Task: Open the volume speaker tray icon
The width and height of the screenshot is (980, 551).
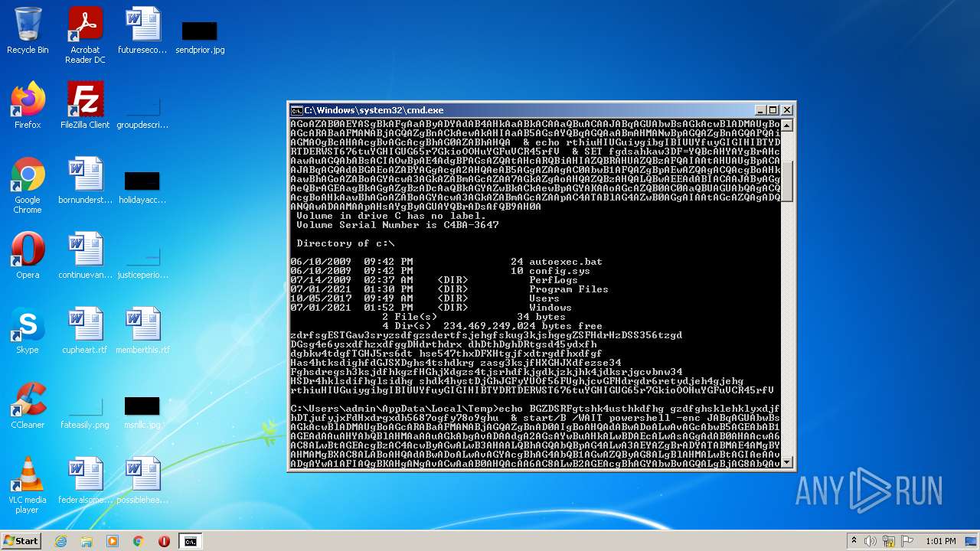Action: point(871,541)
